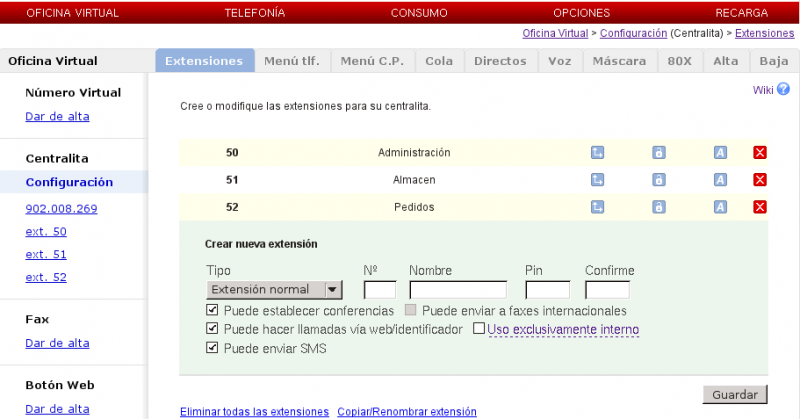Image resolution: width=800 pixels, height=419 pixels.
Task: Enable 'Uso exclusivamente interno' checkbox
Action: pos(479,329)
